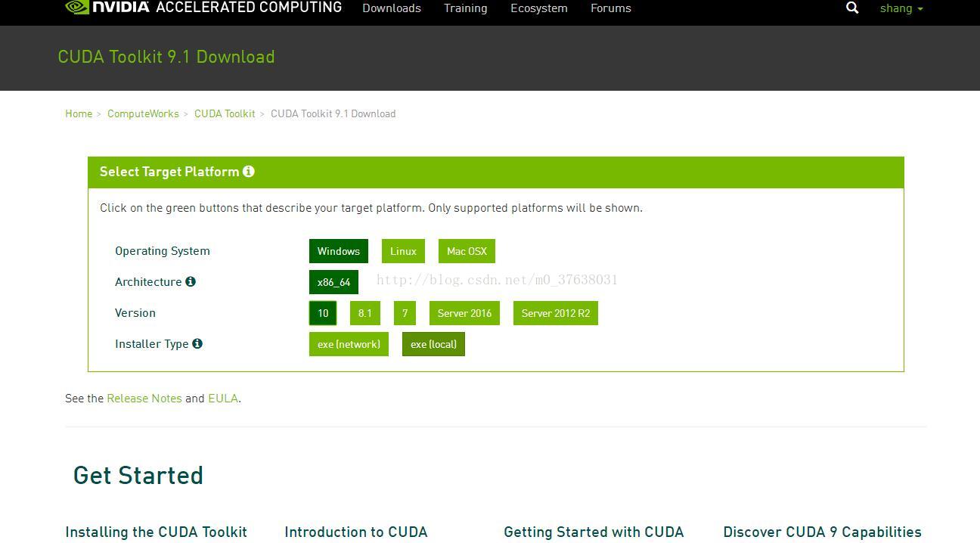The height and width of the screenshot is (543, 980).
Task: Select Server 2012 R2 version
Action: [x=556, y=313]
